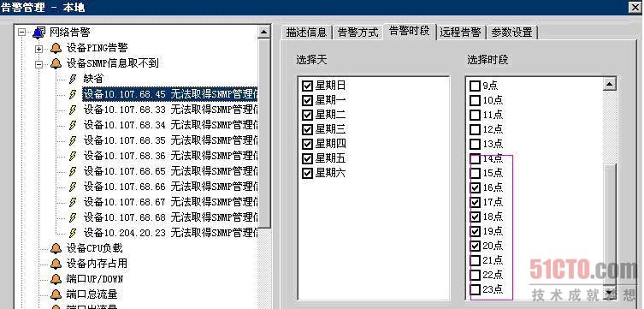Check the 9点 time slot checkbox

point(476,86)
